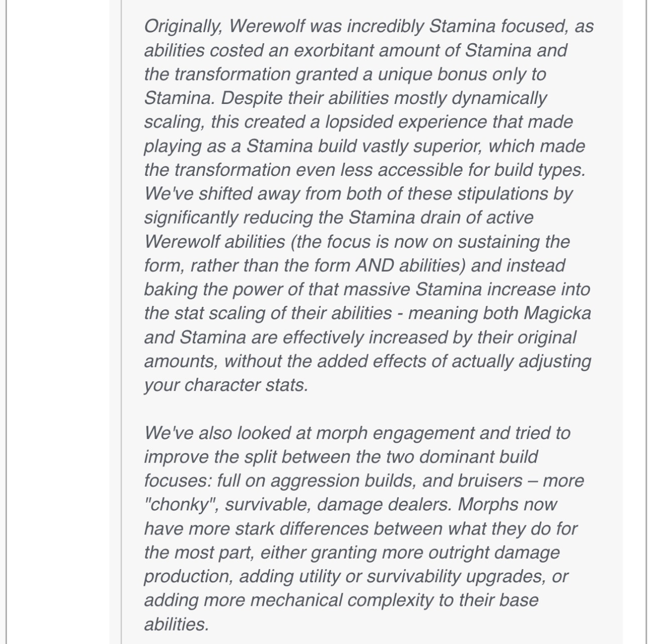This screenshot has height=644, width=648.
Task: Click the final word "abilities." ending the quote
Action: tap(176, 624)
